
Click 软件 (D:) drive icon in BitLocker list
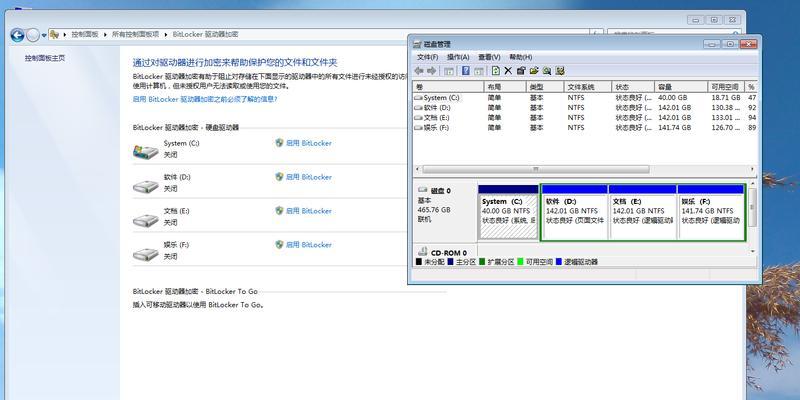145,186
